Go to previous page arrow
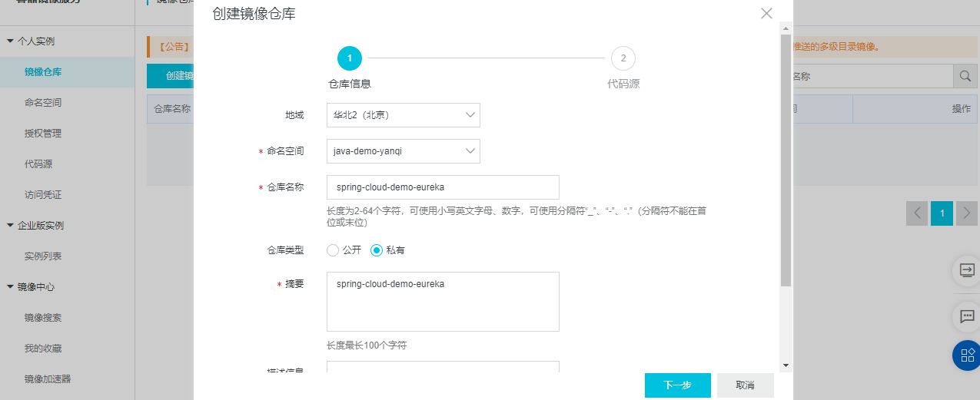The image size is (980, 400). [x=917, y=213]
